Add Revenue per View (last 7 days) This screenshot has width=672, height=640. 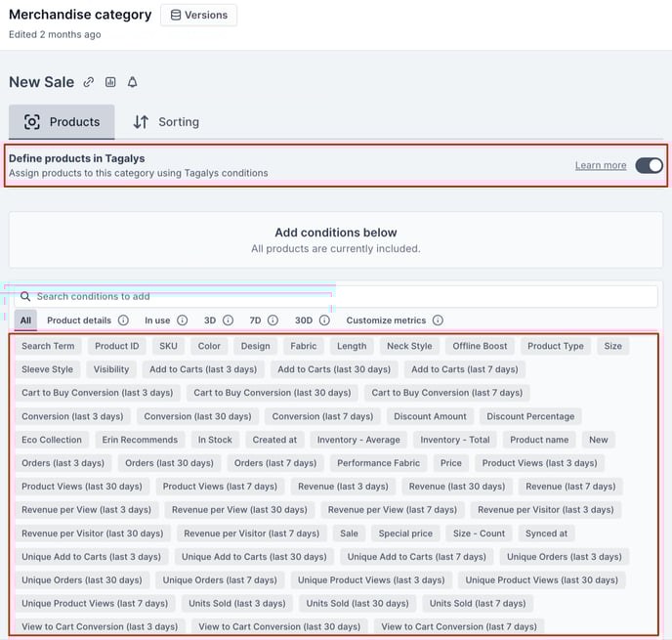[393, 510]
